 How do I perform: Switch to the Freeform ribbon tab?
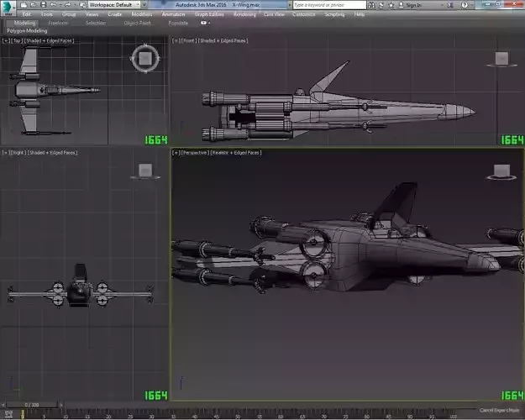point(58,23)
